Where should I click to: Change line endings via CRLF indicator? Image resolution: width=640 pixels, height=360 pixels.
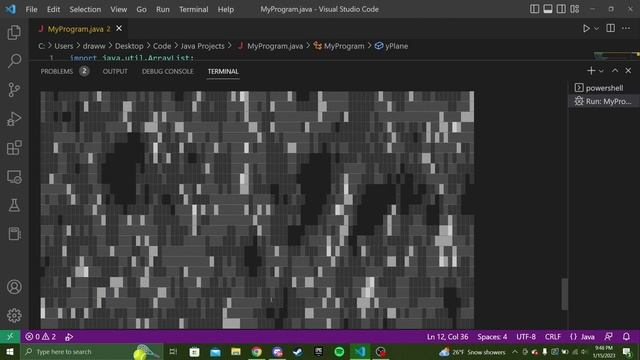point(553,337)
